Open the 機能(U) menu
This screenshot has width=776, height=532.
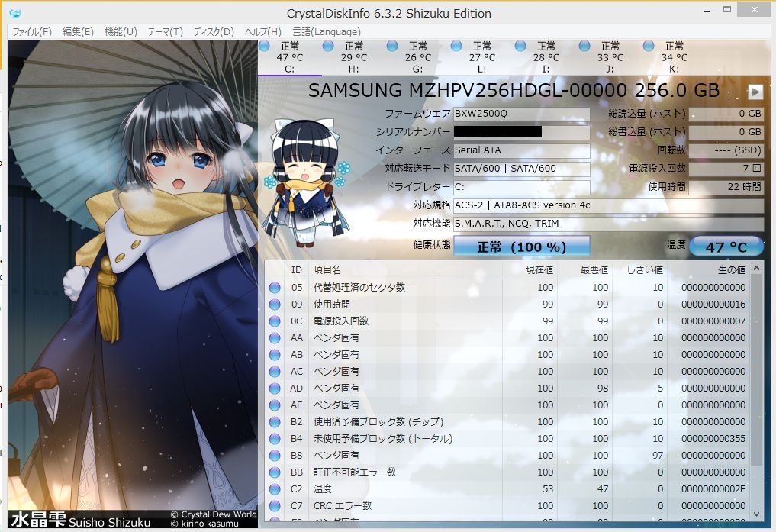(121, 31)
